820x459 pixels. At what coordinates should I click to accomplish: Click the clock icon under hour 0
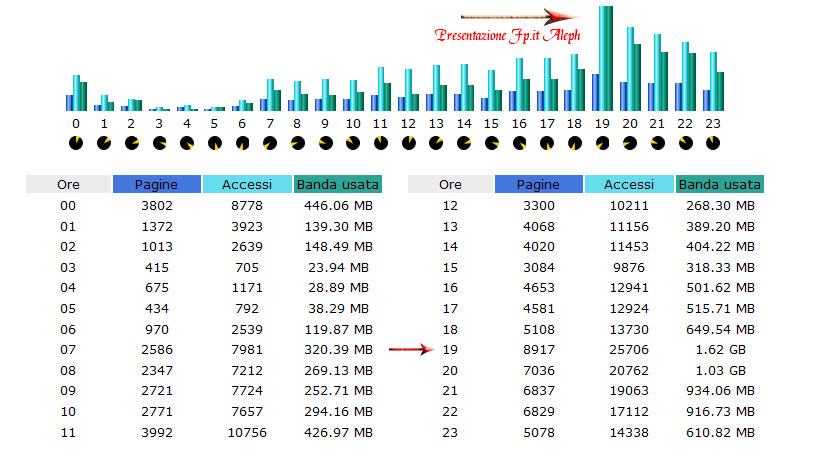76,143
